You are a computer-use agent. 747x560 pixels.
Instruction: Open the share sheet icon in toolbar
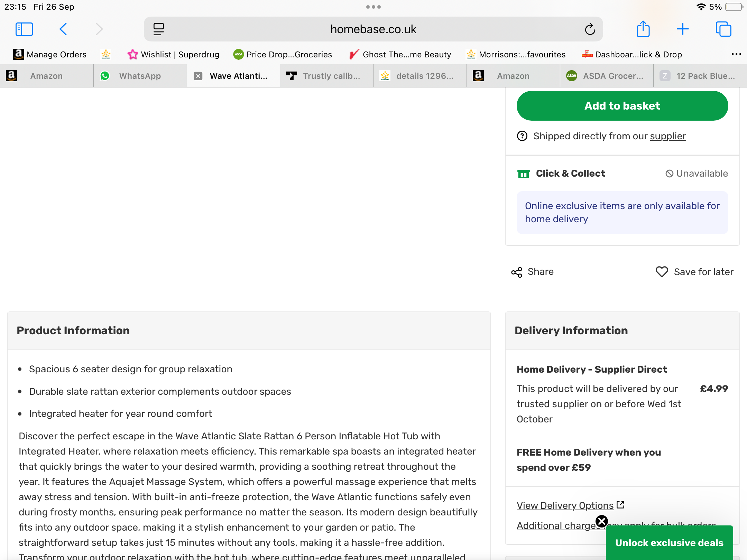point(643,29)
